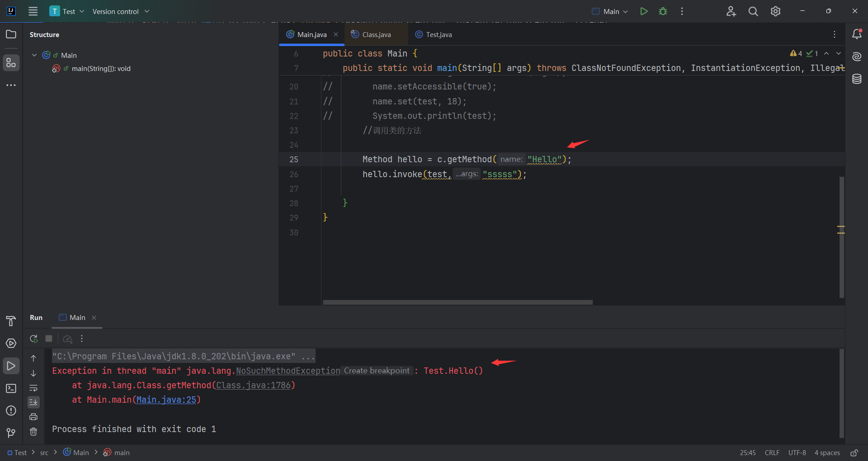Open More Actions next to Debug button
Image resolution: width=868 pixels, height=461 pixels.
point(682,11)
